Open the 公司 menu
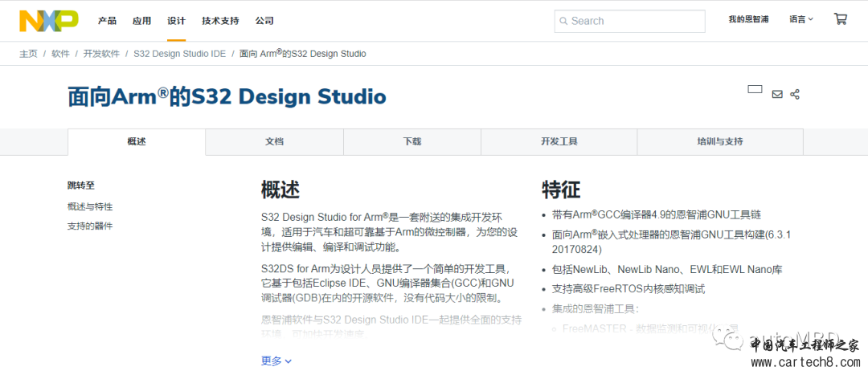Screen dimensions: 868x375 (264, 21)
